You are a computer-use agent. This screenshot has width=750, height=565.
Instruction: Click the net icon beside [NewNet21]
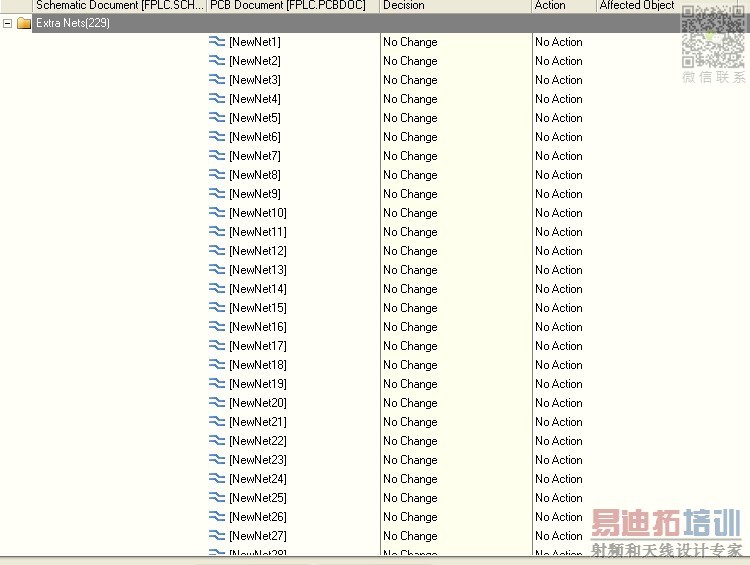click(217, 421)
